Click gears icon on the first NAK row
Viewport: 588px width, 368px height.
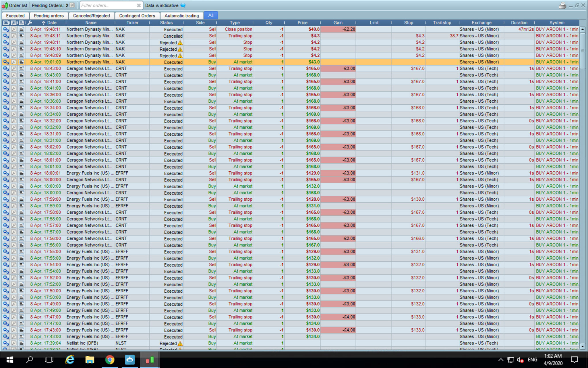[6, 29]
